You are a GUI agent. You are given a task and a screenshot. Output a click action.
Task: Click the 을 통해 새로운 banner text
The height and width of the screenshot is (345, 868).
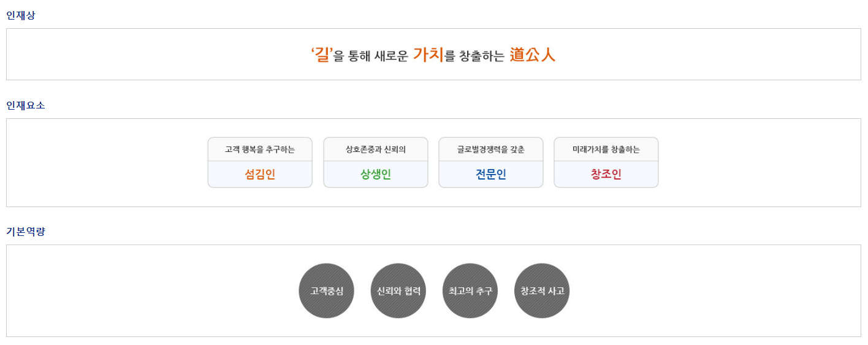[371, 57]
